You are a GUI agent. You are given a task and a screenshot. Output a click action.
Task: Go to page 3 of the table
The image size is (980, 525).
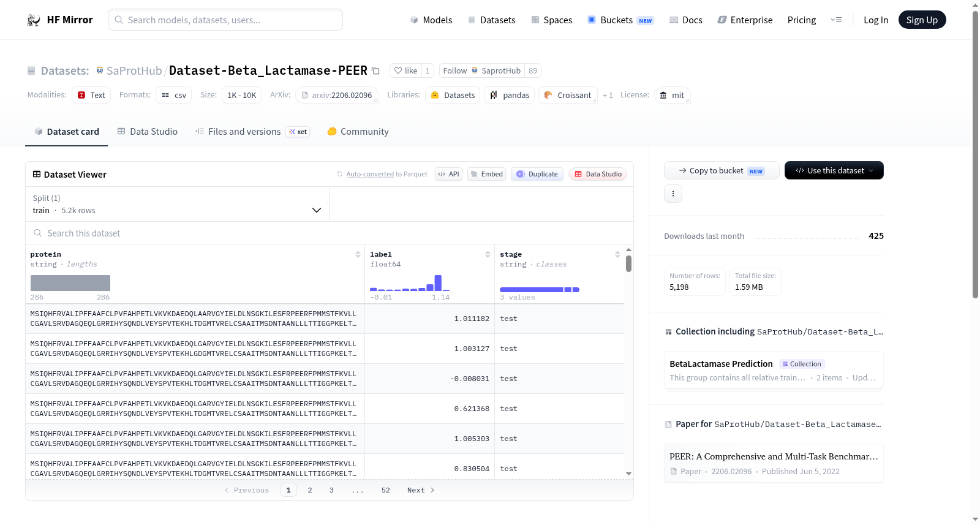pyautogui.click(x=331, y=490)
